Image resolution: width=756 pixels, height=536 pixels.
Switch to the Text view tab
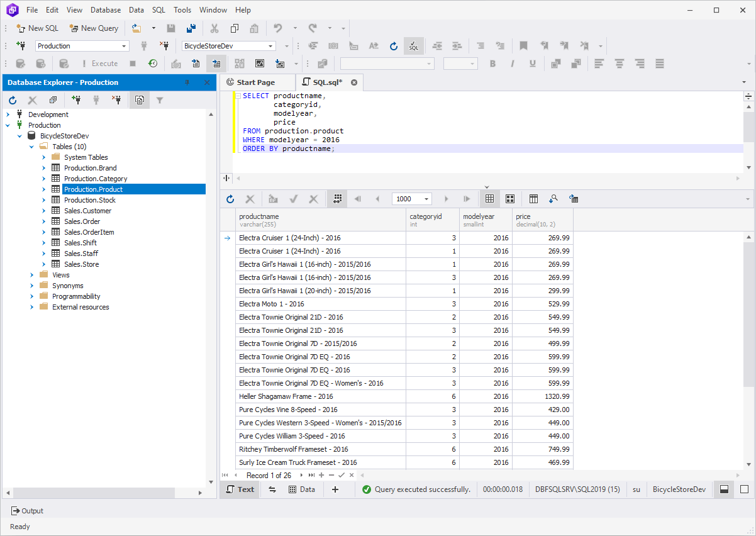pyautogui.click(x=240, y=489)
